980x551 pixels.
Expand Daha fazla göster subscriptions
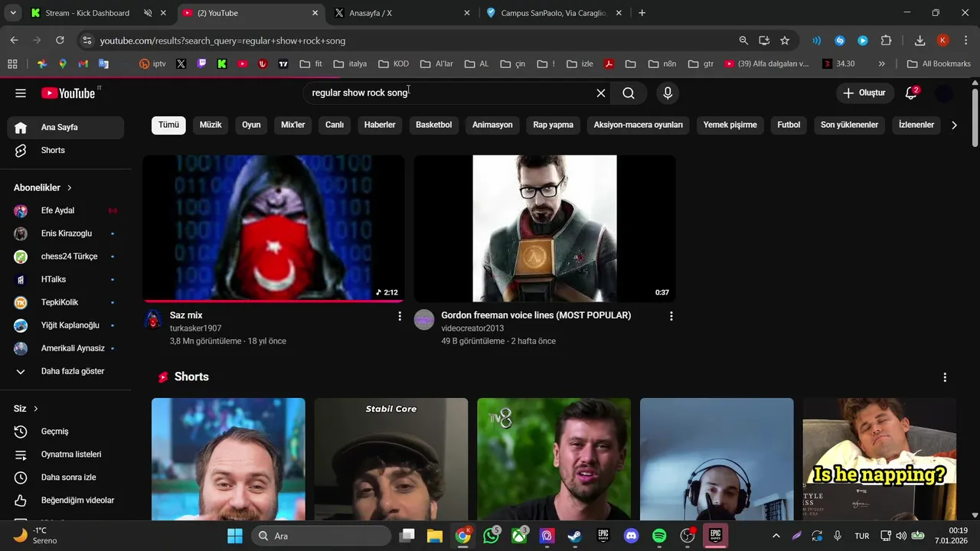(66, 371)
